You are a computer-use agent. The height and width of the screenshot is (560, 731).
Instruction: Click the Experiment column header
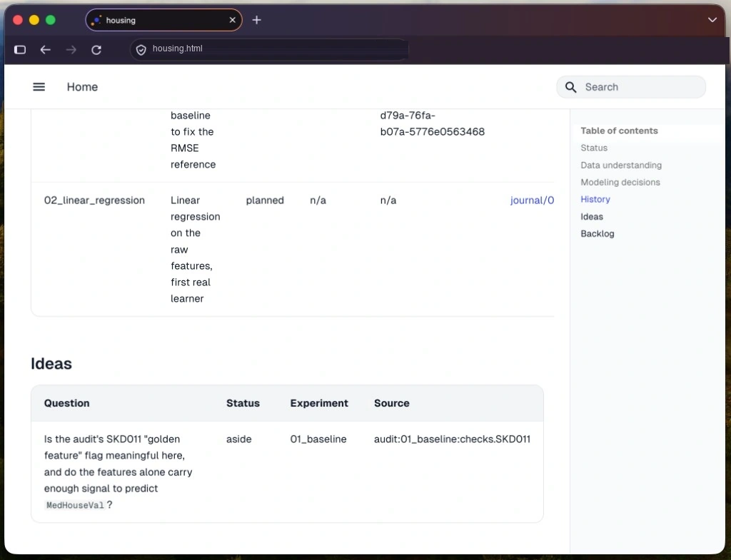(x=319, y=404)
